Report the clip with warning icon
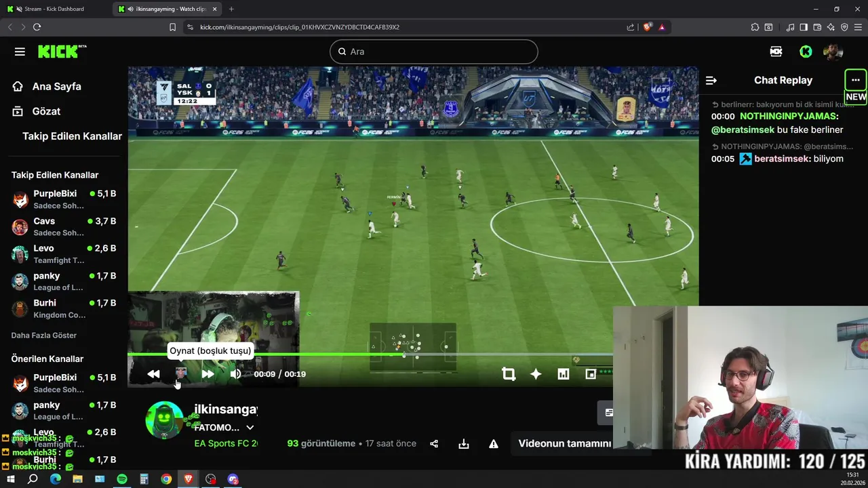 coord(494,444)
